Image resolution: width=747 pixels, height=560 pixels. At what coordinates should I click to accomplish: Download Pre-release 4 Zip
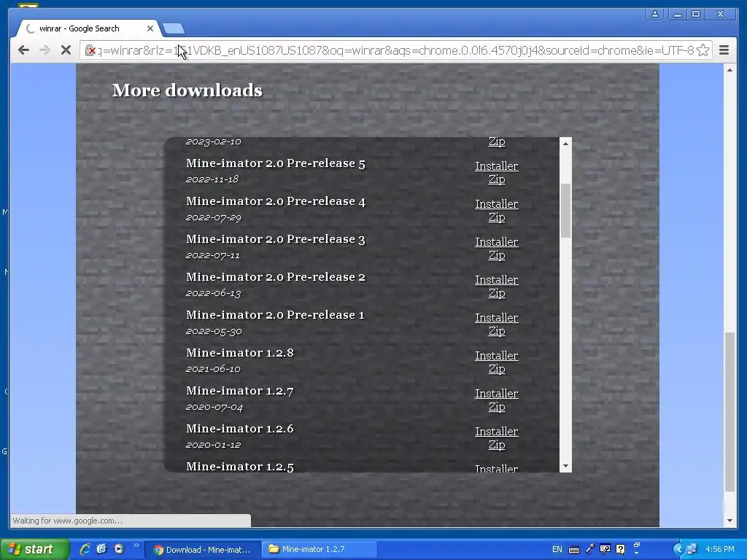click(496, 217)
